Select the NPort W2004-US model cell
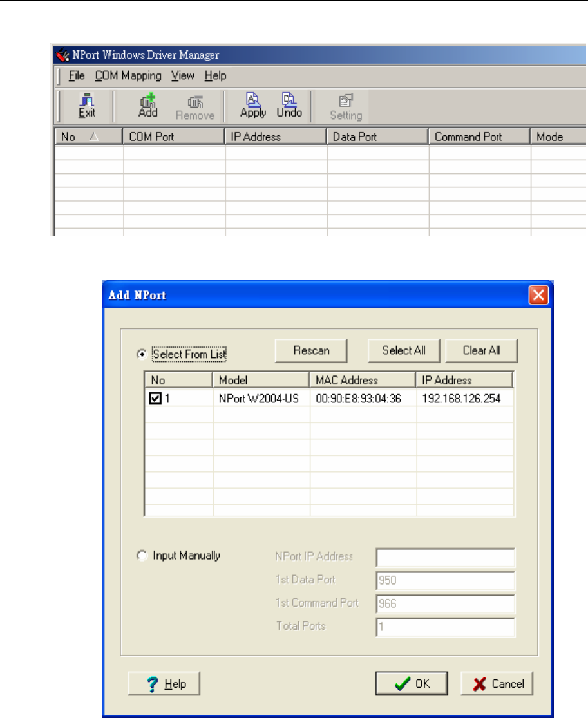The width and height of the screenshot is (588, 718). 259,399
